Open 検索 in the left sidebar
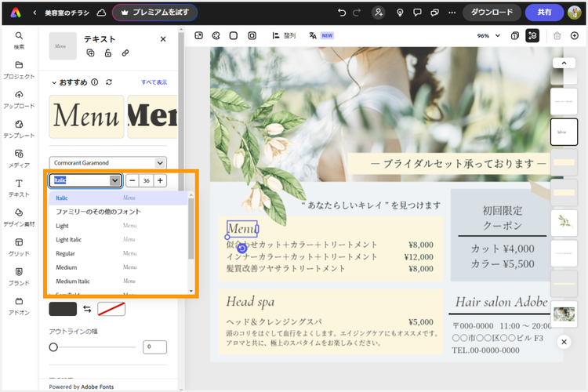588x392 pixels. (x=19, y=40)
